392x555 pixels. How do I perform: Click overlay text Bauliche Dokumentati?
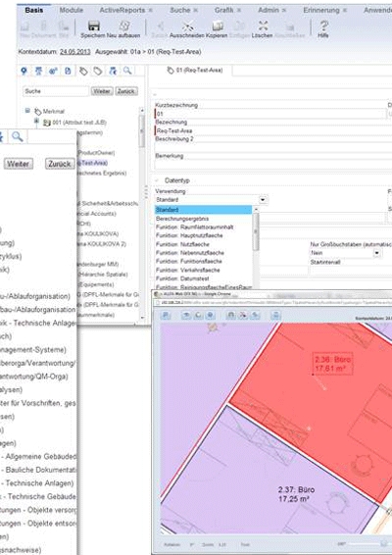point(41,470)
